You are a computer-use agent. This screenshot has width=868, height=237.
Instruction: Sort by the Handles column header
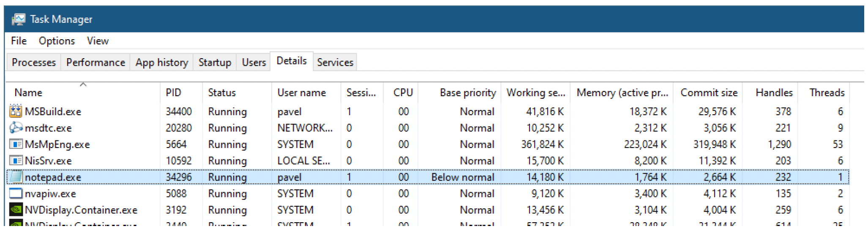click(x=770, y=92)
